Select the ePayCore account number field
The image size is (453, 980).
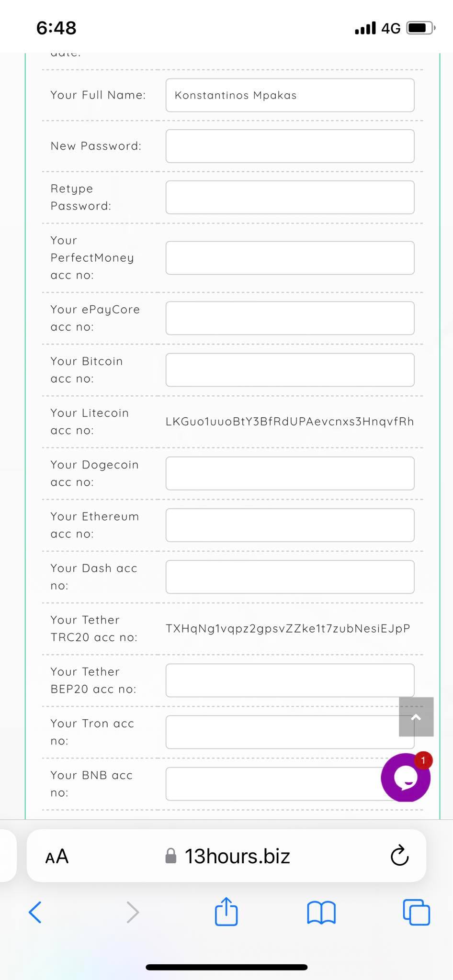click(290, 318)
